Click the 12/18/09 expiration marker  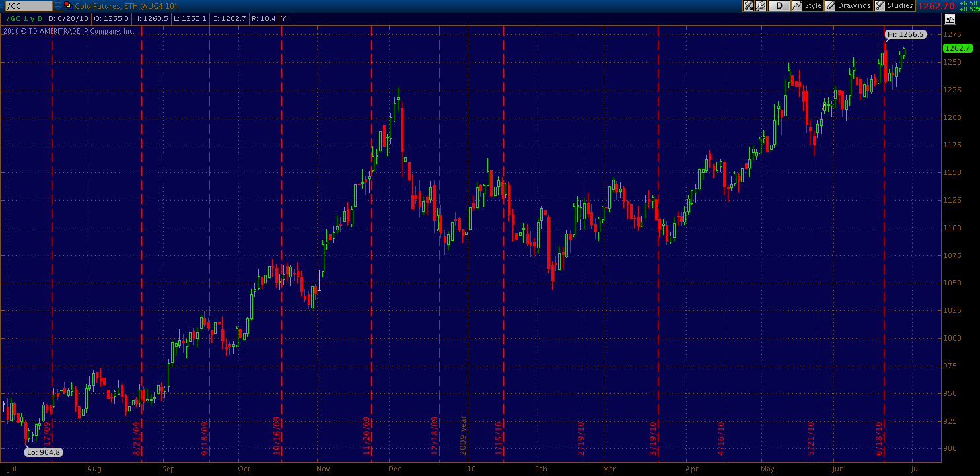435,436
